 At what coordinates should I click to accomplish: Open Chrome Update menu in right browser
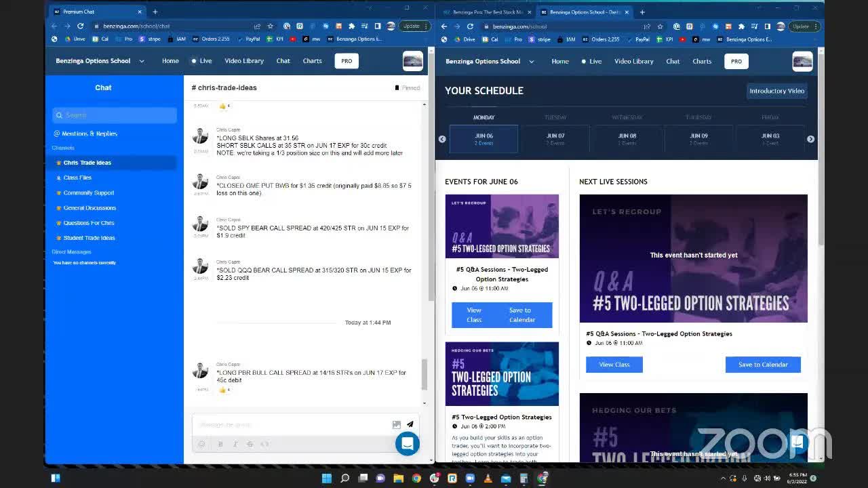click(804, 26)
